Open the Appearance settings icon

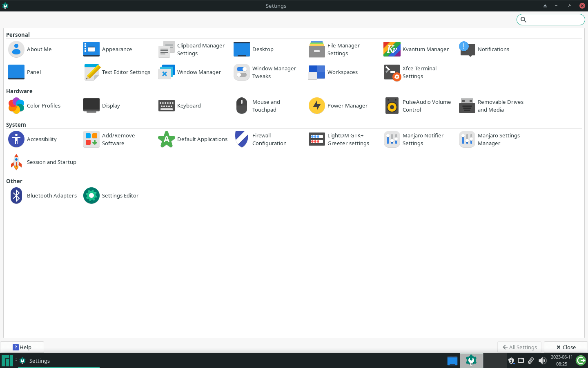(91, 49)
